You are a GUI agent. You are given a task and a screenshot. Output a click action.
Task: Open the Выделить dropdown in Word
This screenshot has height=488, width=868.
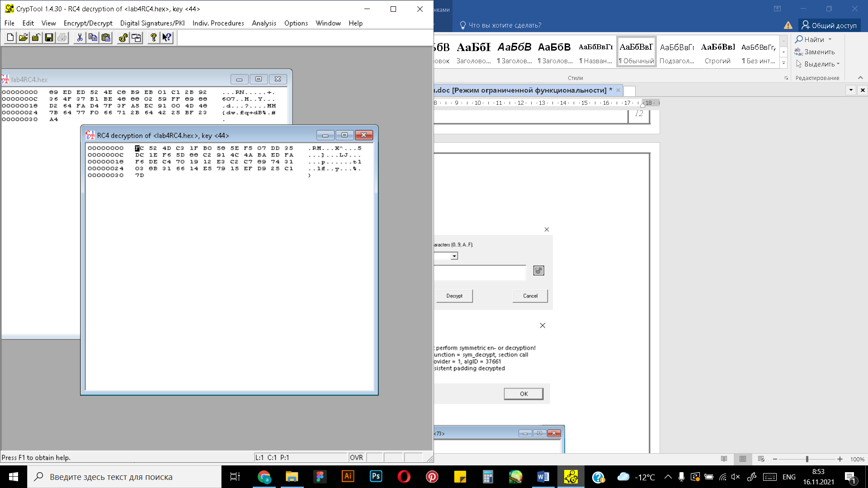point(817,64)
